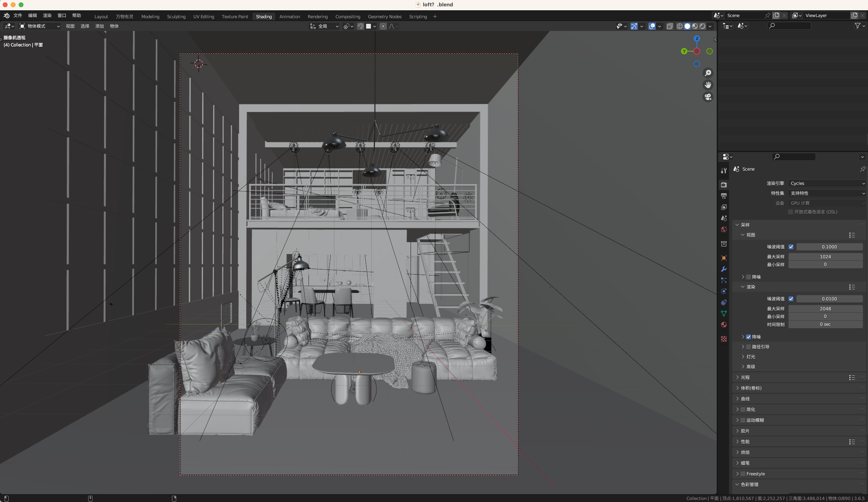Click the pan view hand icon
868x502 pixels.
click(x=708, y=85)
